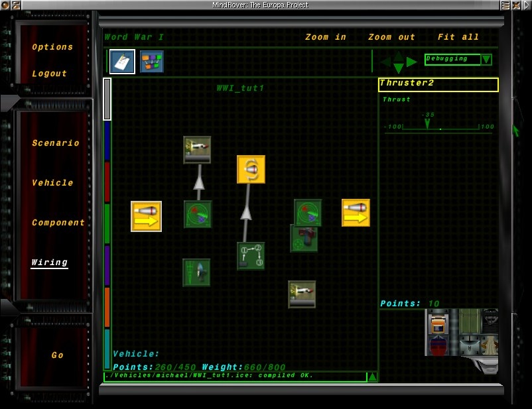Edit the Thruster2 name field
Image resolution: width=532 pixels, height=409 pixels.
pos(438,84)
